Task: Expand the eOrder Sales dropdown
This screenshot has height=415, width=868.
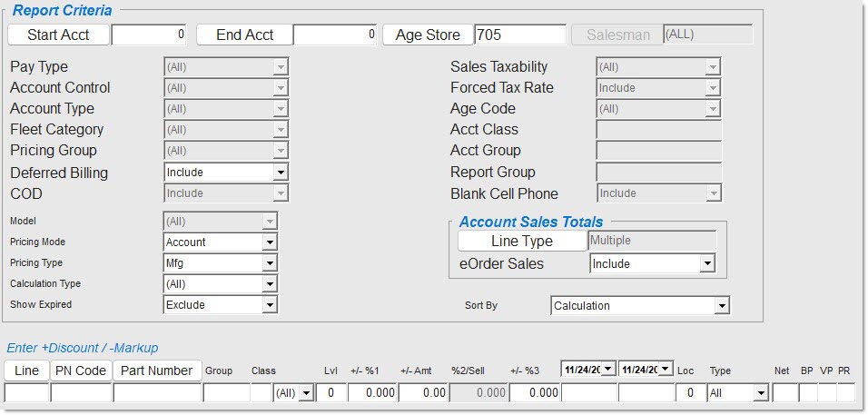Action: click(x=707, y=264)
